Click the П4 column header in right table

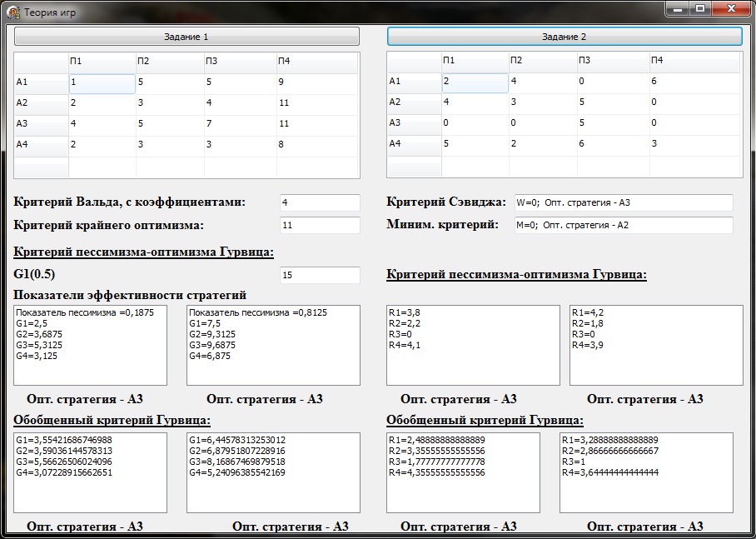(694, 62)
